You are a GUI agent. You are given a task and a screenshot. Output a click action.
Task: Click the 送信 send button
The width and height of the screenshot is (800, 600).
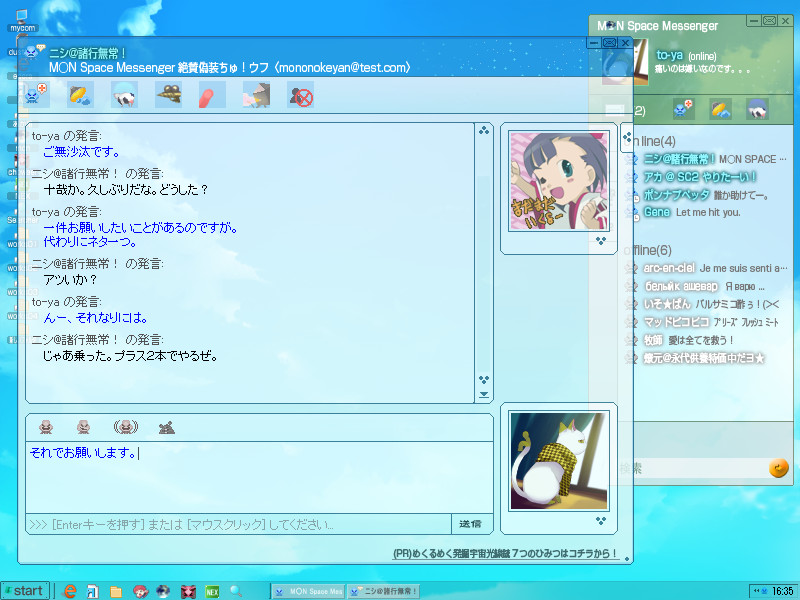(x=471, y=524)
